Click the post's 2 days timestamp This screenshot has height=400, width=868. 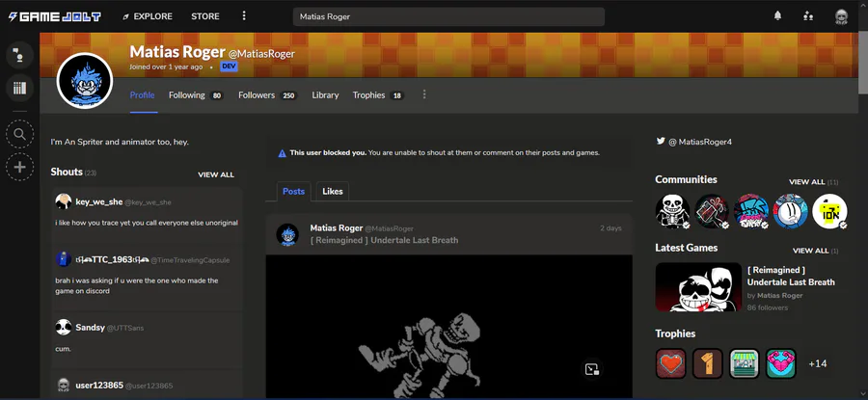pos(610,227)
